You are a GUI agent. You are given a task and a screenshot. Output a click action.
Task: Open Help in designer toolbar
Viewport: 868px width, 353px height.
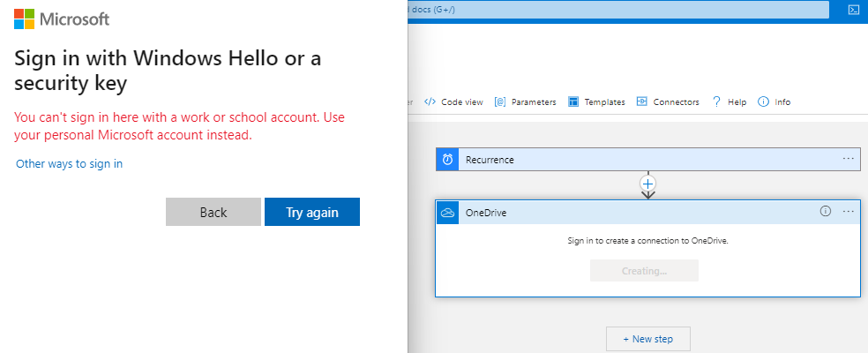click(729, 102)
